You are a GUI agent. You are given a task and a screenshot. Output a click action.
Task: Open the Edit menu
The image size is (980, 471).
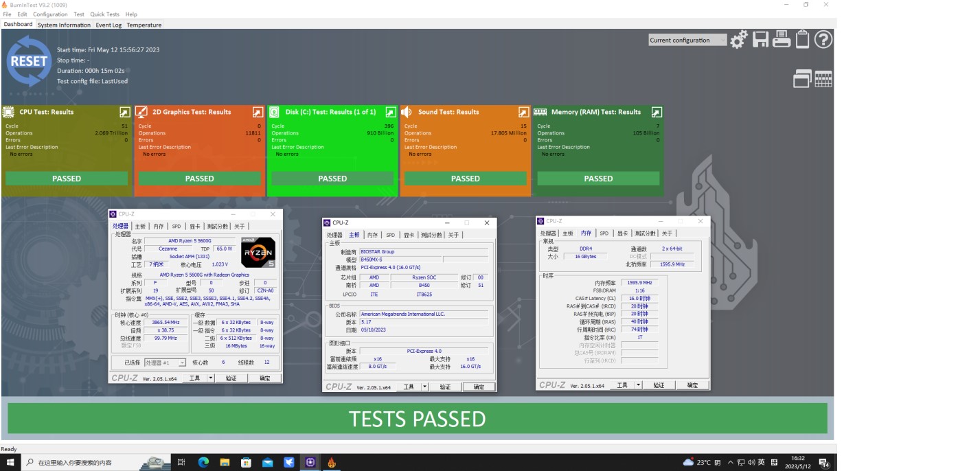[23, 14]
